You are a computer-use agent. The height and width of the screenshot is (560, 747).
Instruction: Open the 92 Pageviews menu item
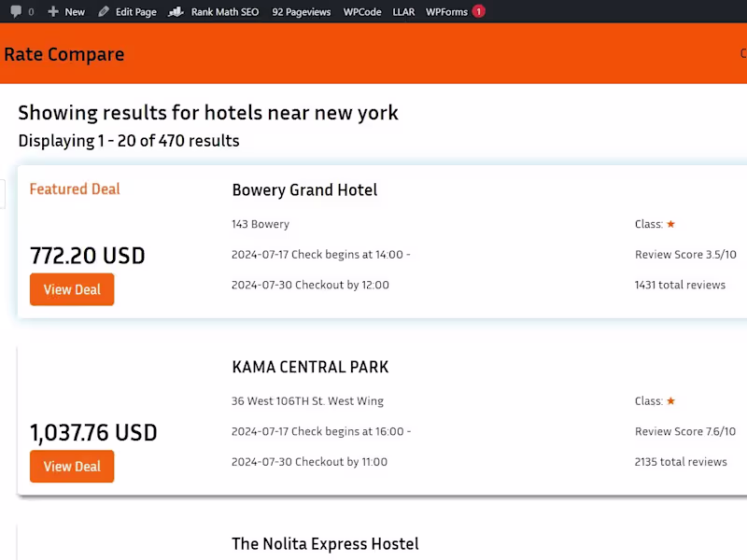pyautogui.click(x=302, y=12)
